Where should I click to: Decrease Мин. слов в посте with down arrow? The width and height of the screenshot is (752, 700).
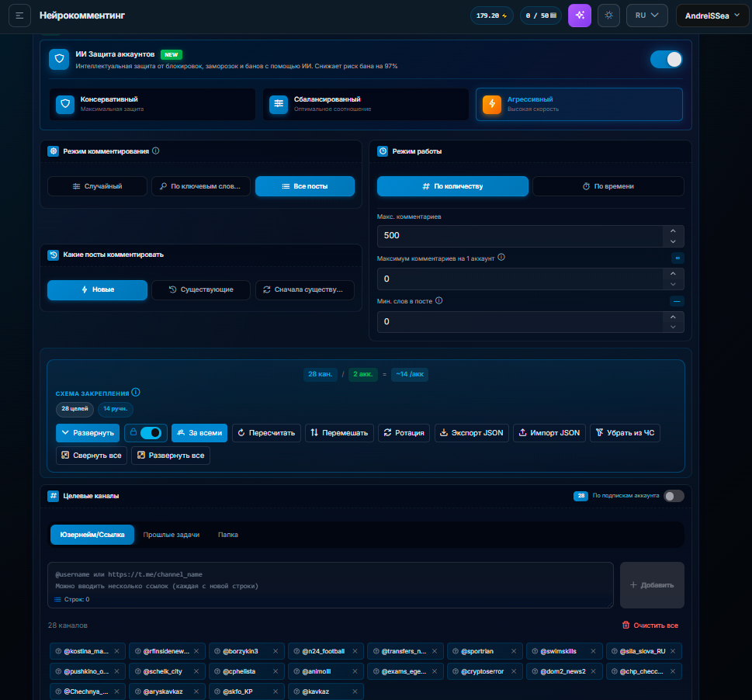click(673, 327)
